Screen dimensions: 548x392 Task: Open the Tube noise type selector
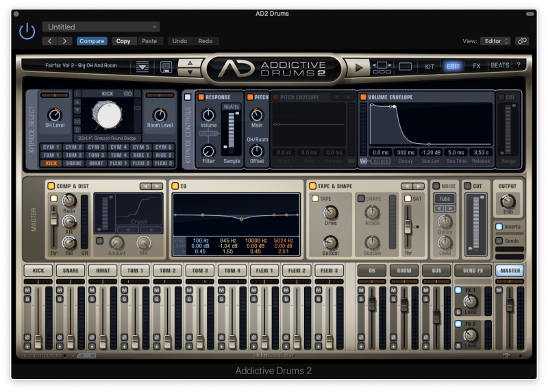(x=445, y=199)
